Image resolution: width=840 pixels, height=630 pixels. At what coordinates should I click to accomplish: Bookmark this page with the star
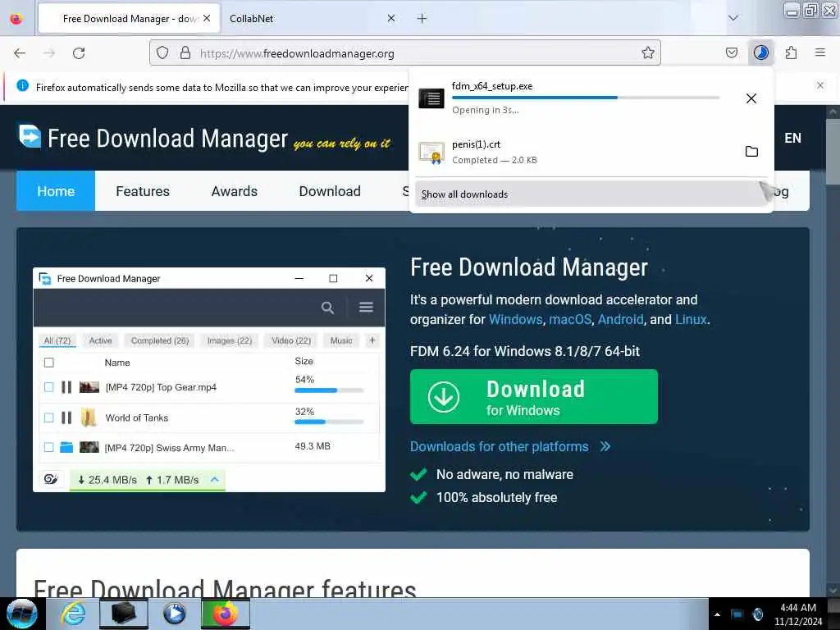tap(648, 53)
